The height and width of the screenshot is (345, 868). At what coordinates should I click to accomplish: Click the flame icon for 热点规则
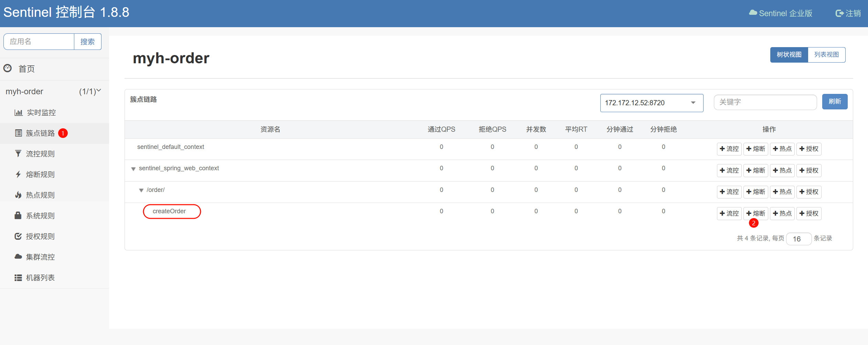point(18,195)
